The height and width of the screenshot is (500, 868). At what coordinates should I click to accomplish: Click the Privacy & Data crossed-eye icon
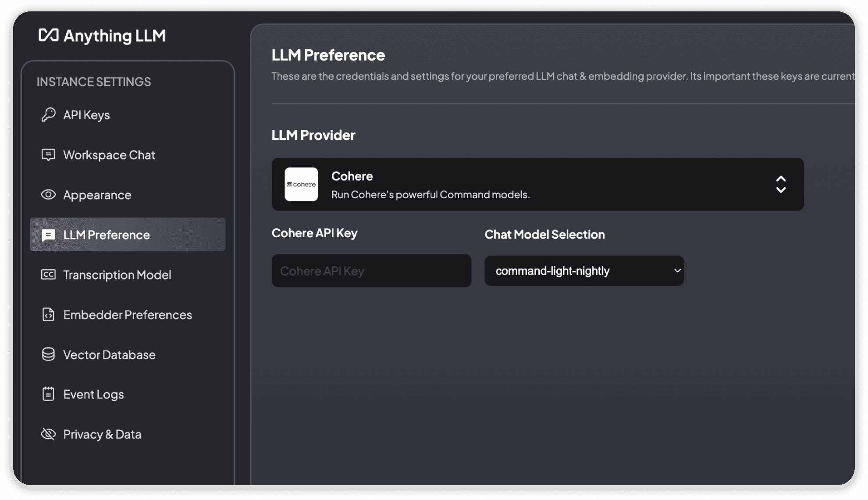48,434
